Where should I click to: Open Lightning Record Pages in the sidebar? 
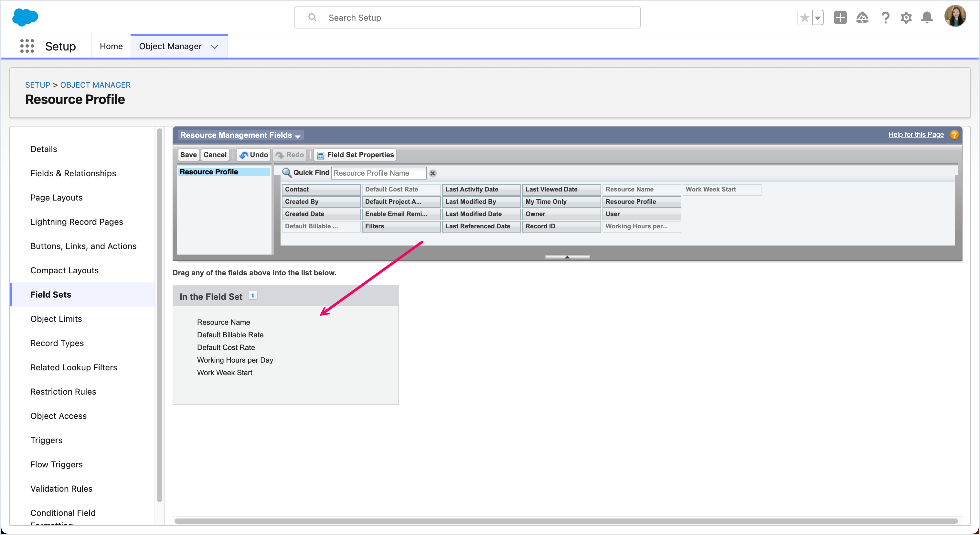coord(77,222)
